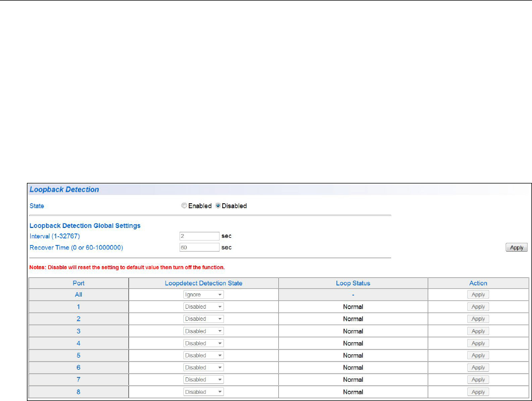
Task: Select the Enabled state radio button
Action: pos(184,206)
